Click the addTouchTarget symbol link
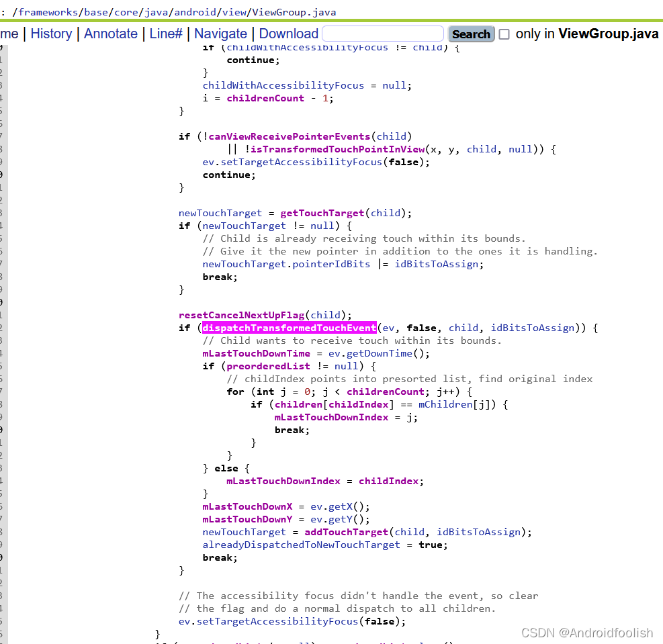This screenshot has height=644, width=663. pos(345,531)
